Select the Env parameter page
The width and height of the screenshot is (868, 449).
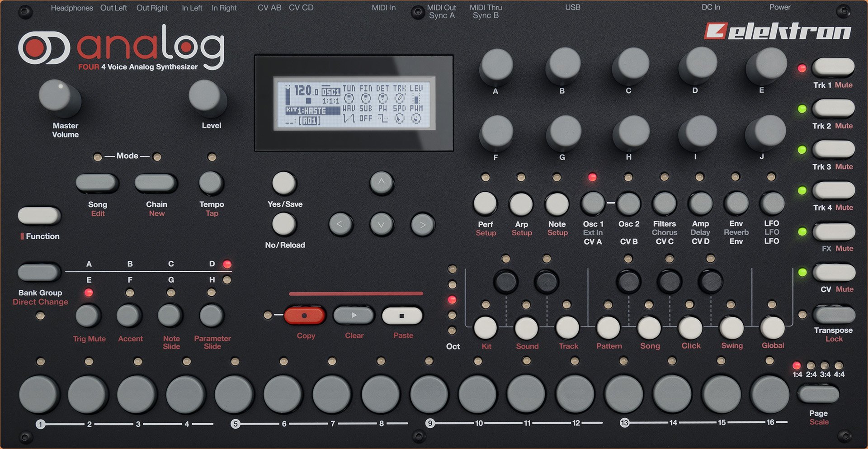coord(736,203)
